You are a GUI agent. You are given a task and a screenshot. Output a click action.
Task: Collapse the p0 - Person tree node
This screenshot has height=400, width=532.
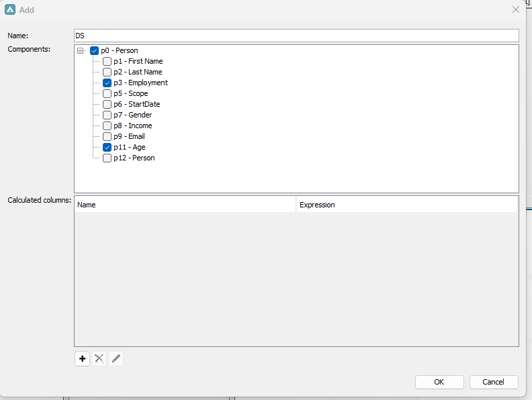[81, 50]
